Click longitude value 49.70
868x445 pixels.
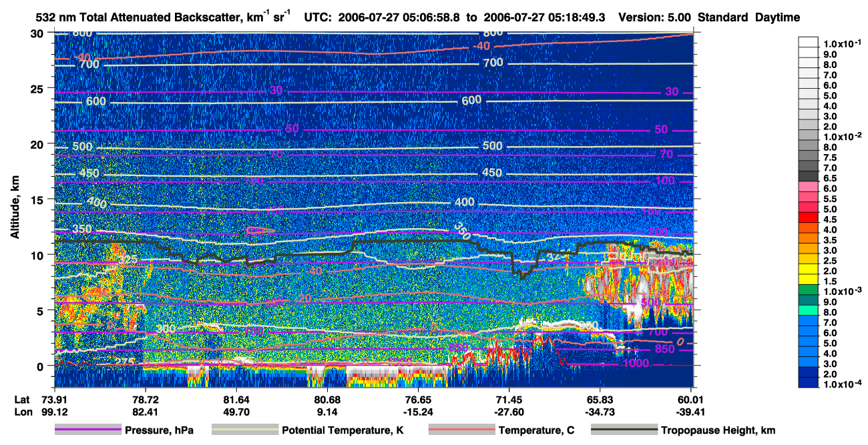click(x=236, y=412)
